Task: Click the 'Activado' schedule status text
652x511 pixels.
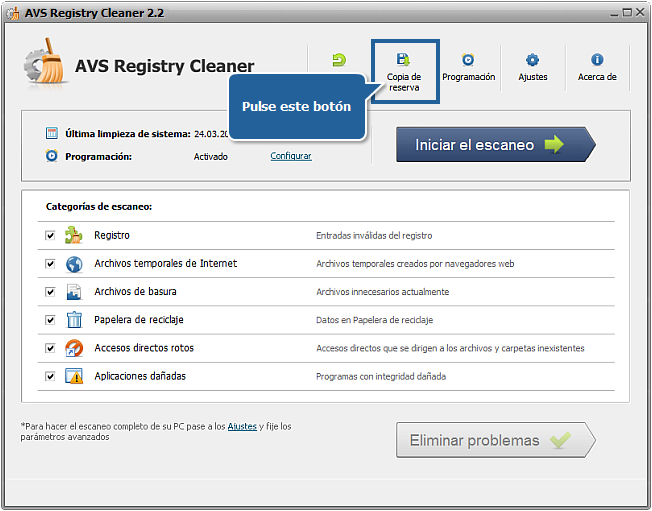Action: [210, 157]
